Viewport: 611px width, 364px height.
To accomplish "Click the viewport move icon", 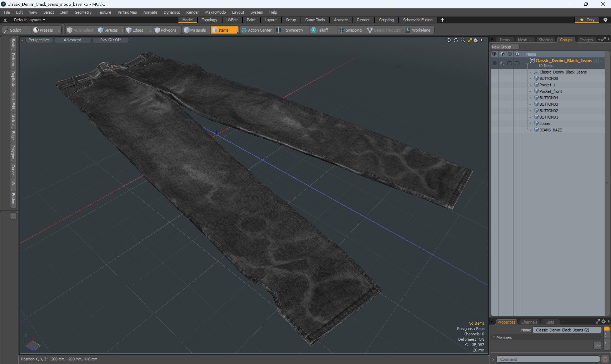I will tap(448, 40).
